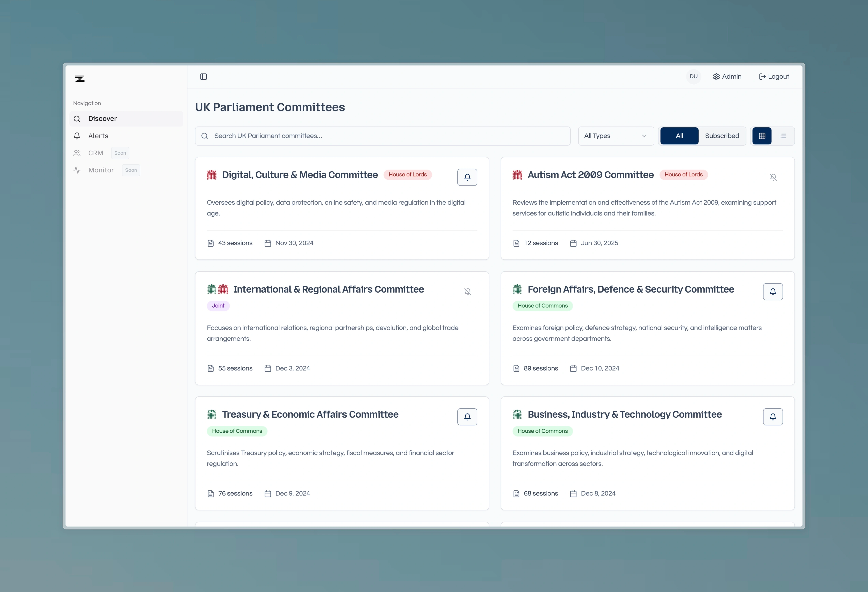Screen dimensions: 868x592
Task: Open CRM via its users icon
Action: coord(77,153)
